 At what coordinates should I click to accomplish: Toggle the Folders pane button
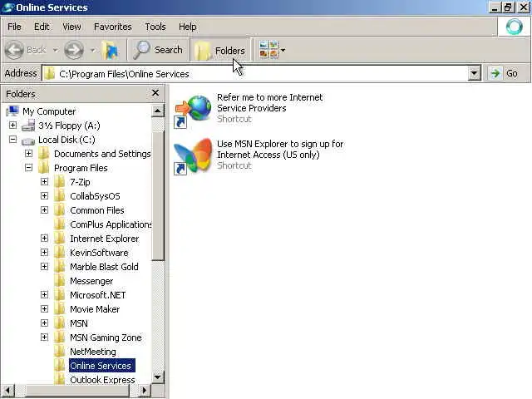(219, 50)
